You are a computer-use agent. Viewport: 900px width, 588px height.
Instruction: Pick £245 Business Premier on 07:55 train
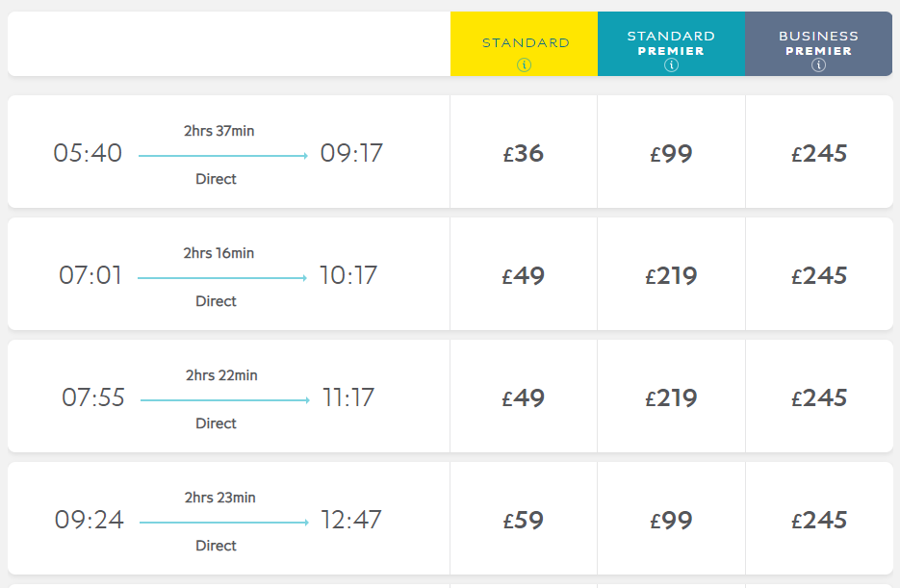point(819,397)
